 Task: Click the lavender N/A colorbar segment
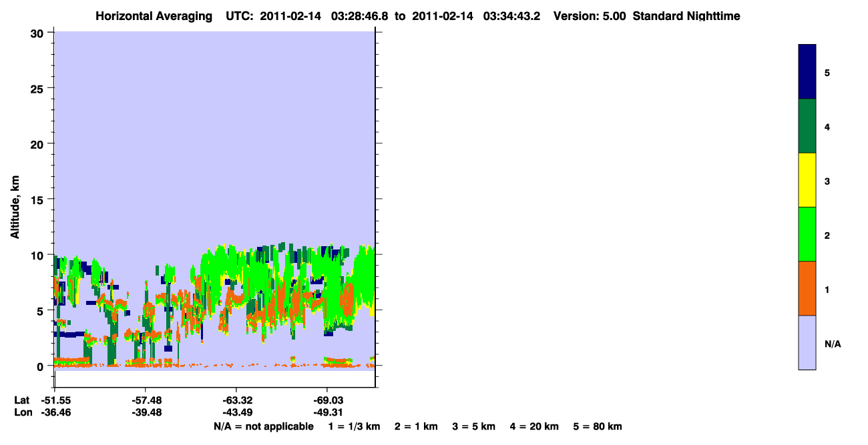[x=807, y=342]
